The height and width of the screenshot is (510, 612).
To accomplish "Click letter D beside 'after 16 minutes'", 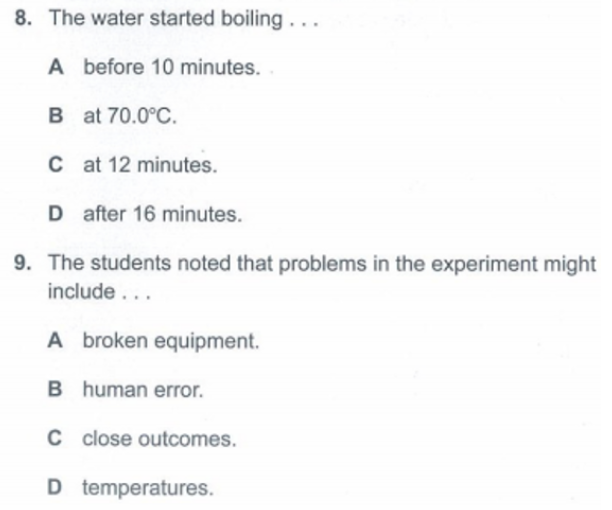I will tap(56, 213).
